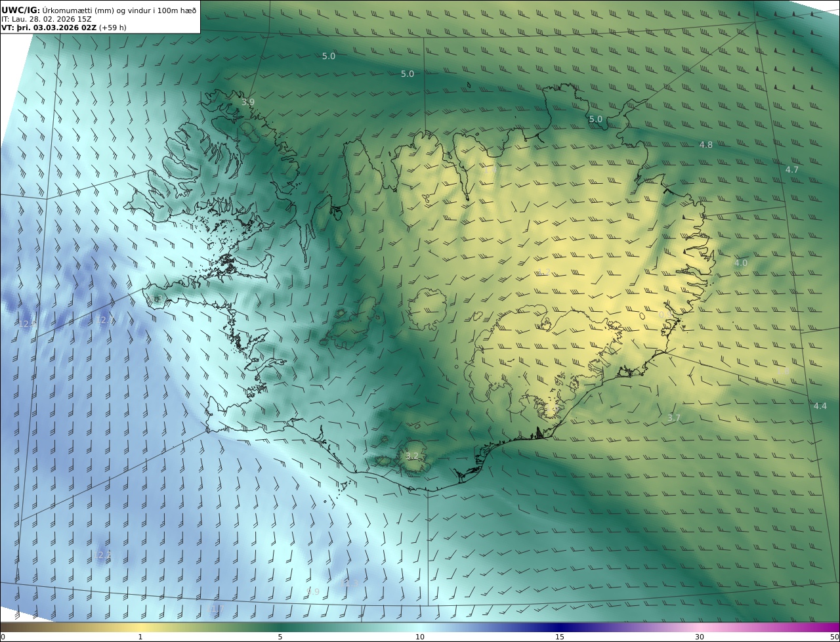Click the 4.8 precipitation value label

point(706,144)
